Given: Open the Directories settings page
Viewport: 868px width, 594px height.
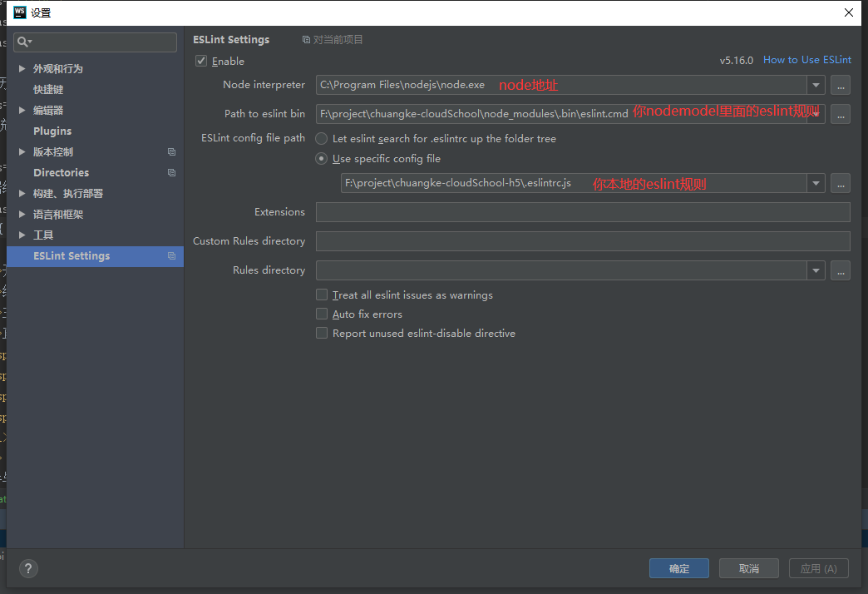Looking at the screenshot, I should (x=61, y=173).
